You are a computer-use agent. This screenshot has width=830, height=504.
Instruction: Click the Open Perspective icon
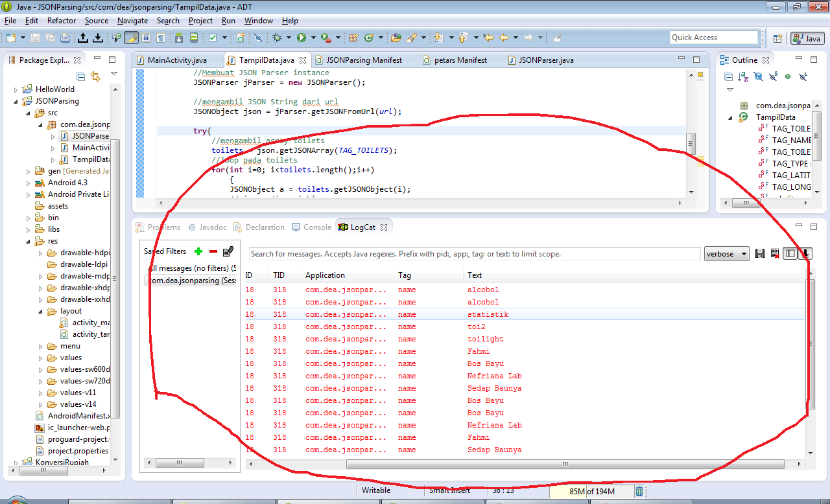click(777, 38)
